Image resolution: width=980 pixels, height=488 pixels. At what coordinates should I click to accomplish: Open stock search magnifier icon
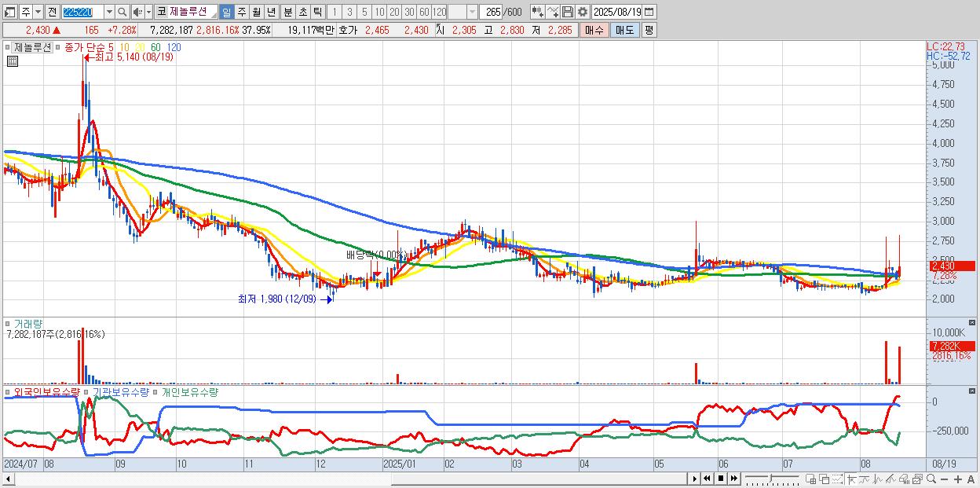[122, 12]
